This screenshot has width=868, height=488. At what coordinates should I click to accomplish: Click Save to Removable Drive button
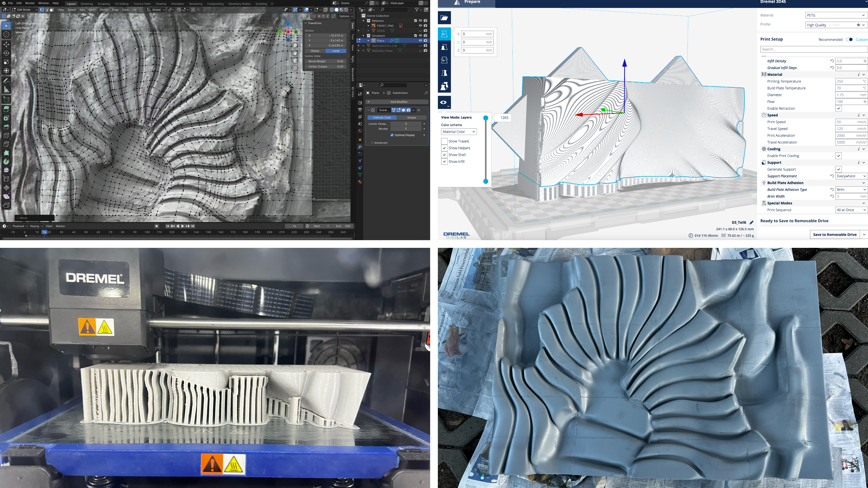tap(835, 234)
